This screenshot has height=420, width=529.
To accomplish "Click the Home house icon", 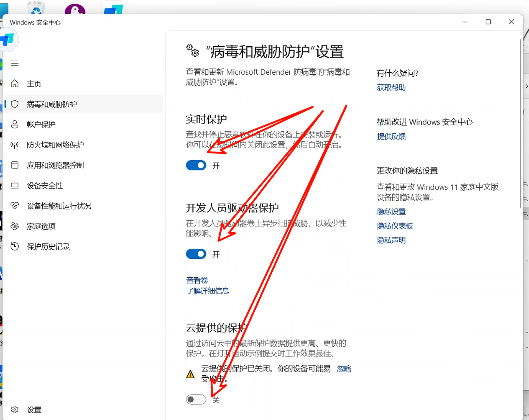I will click(15, 84).
